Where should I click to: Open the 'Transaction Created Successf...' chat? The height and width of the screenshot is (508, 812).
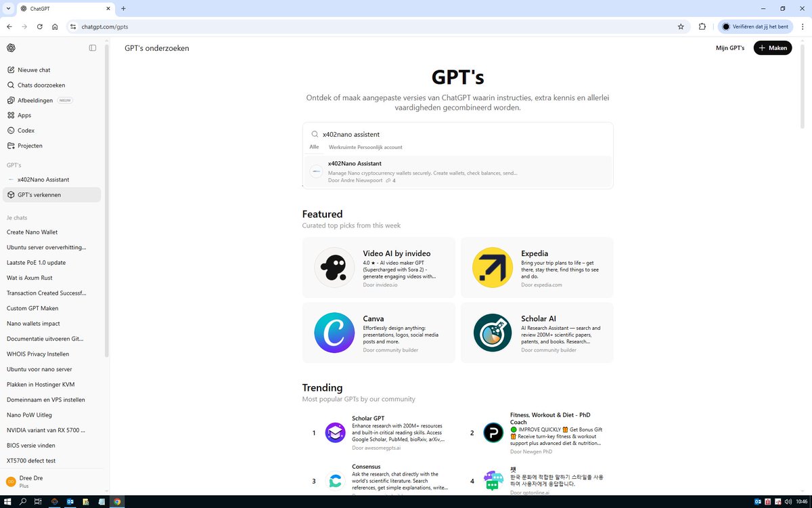52,293
